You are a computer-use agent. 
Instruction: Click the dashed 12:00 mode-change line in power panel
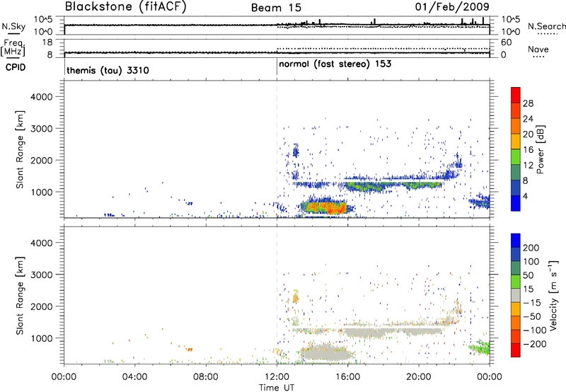(277, 149)
